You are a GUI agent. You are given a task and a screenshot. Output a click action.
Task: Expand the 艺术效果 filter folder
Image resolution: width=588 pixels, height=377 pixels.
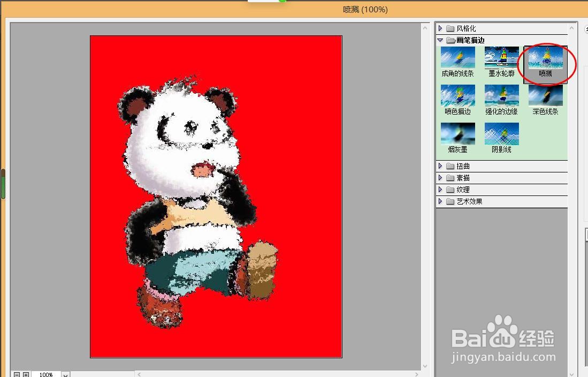point(440,201)
